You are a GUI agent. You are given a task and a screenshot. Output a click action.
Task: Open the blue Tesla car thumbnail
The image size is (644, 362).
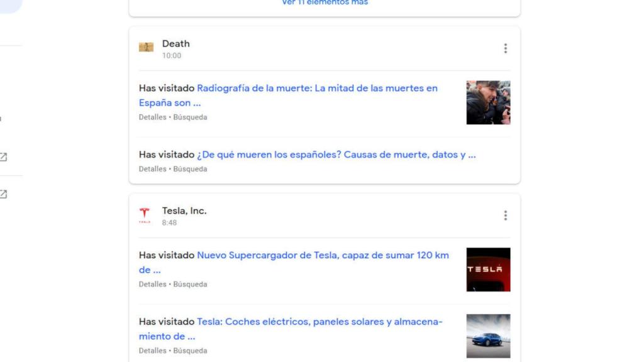tap(488, 336)
